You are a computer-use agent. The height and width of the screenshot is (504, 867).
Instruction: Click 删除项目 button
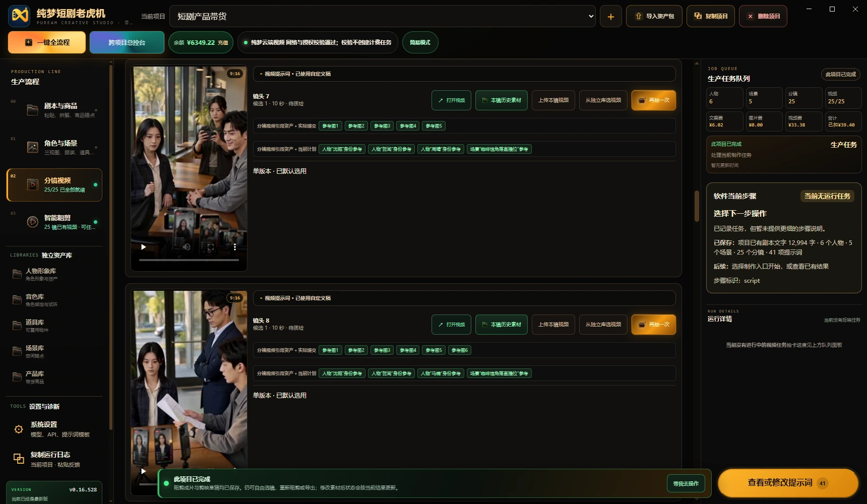tap(763, 16)
